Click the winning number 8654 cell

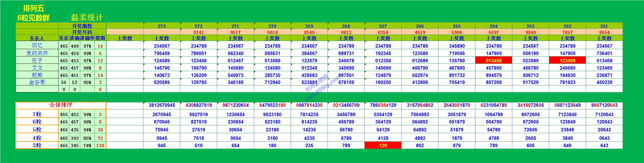(x=604, y=32)
